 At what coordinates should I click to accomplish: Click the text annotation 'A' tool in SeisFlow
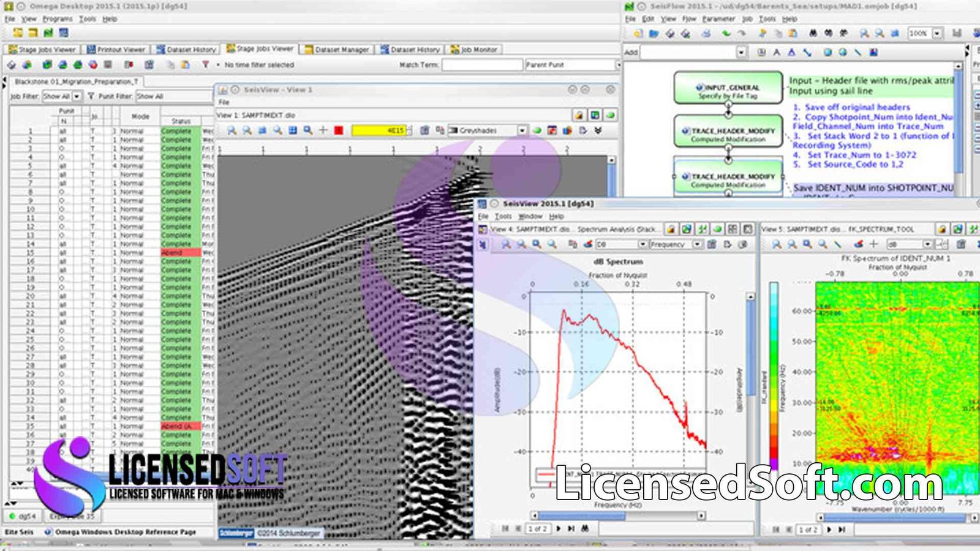(777, 53)
